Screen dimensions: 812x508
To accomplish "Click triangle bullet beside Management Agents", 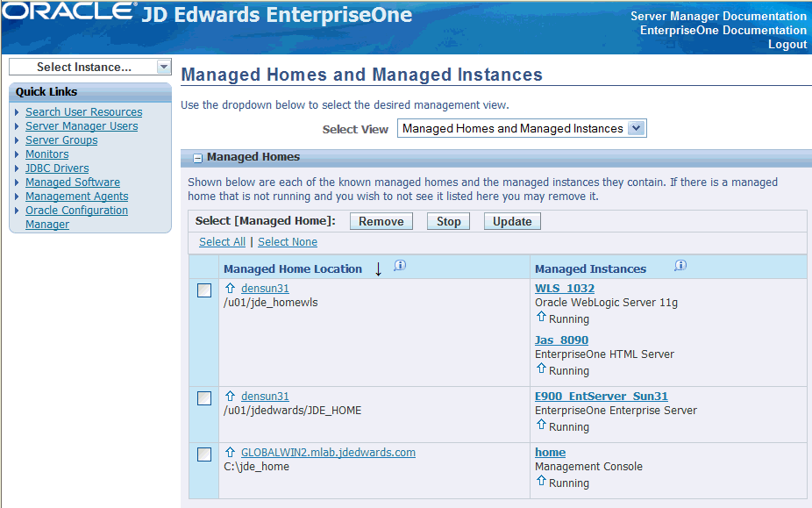I will click(17, 196).
